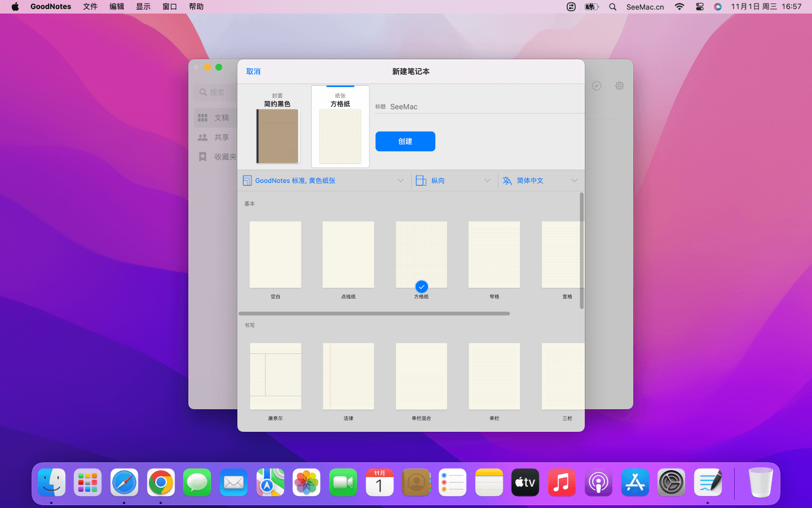
Task: Select the 纸张 方格纸 paper tab
Action: coord(341,127)
